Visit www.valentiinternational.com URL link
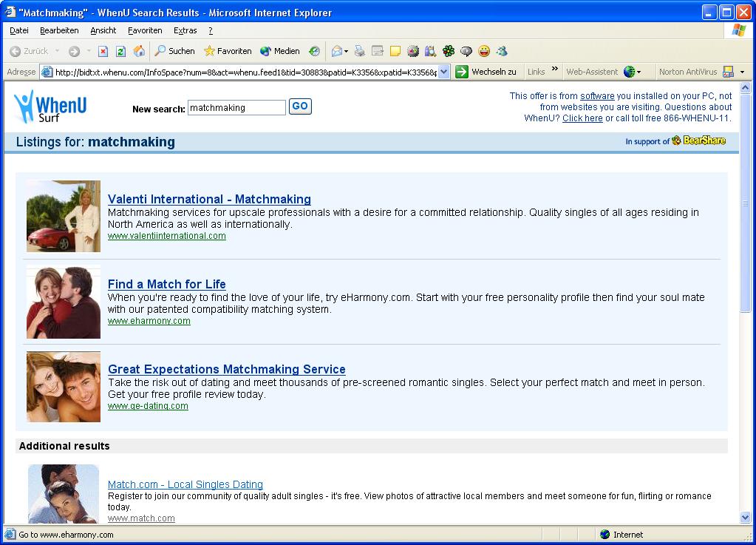Image resolution: width=756 pixels, height=545 pixels. (x=167, y=236)
